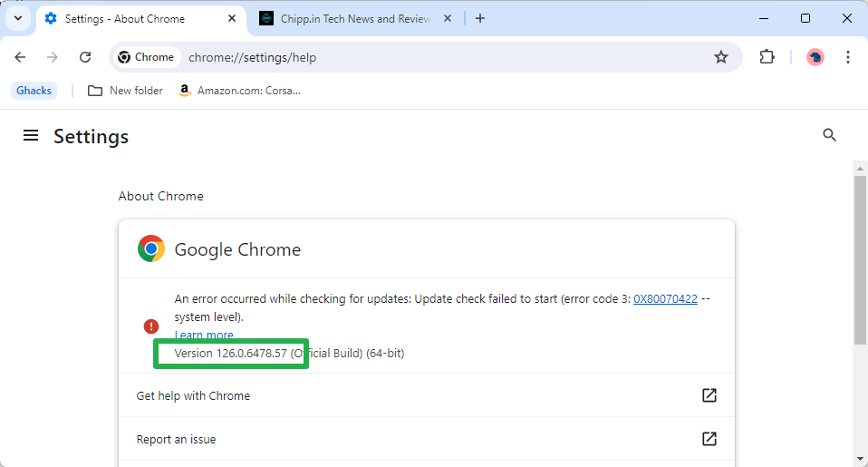Go forward using the forward arrow
The height and width of the screenshot is (467, 868).
click(52, 57)
